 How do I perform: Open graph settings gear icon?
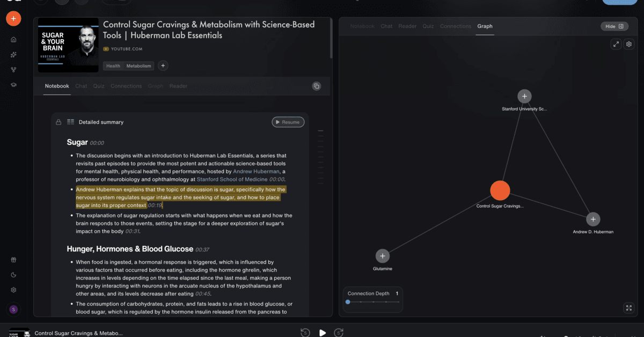[630, 45]
